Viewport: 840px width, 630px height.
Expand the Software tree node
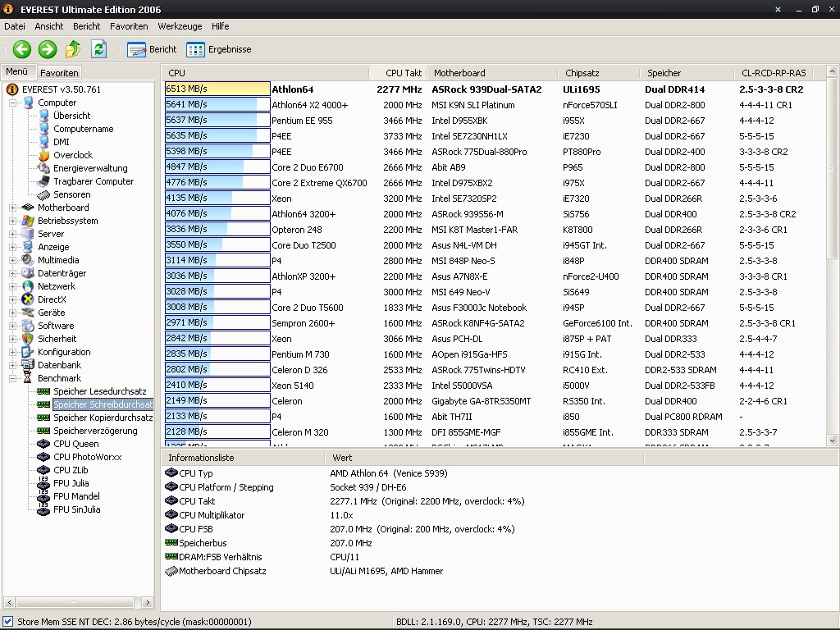pos(12,326)
